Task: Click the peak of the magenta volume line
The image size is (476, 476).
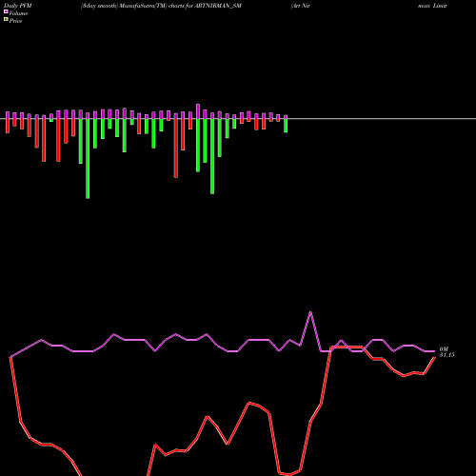Action: [x=310, y=312]
